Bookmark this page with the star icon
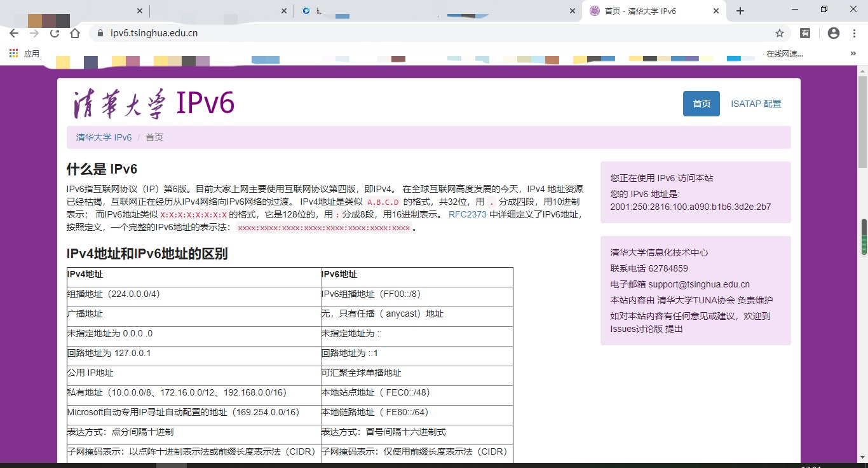The height and width of the screenshot is (468, 868). tap(779, 33)
